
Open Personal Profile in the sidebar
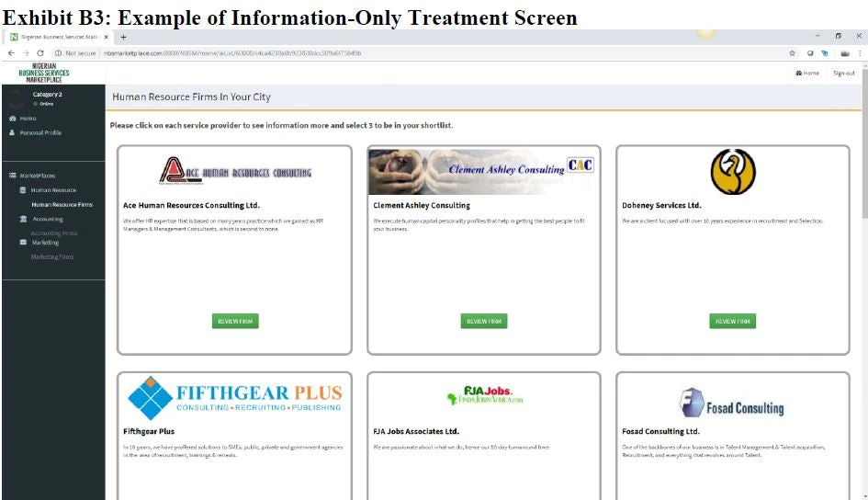(40, 133)
